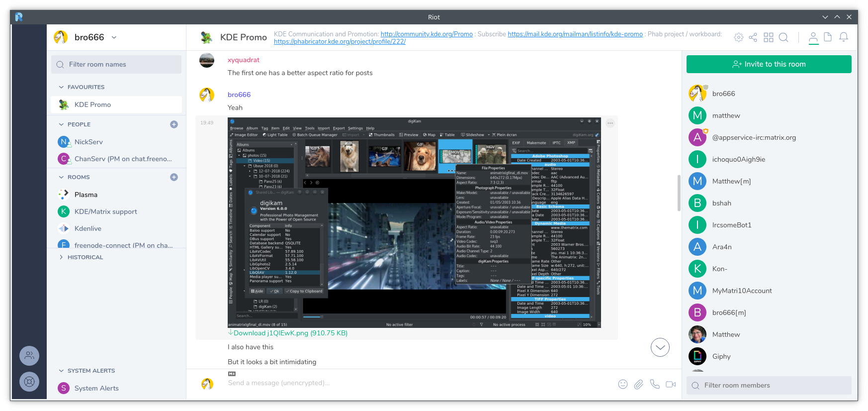Select member IrcsomeBot1

coord(769,225)
